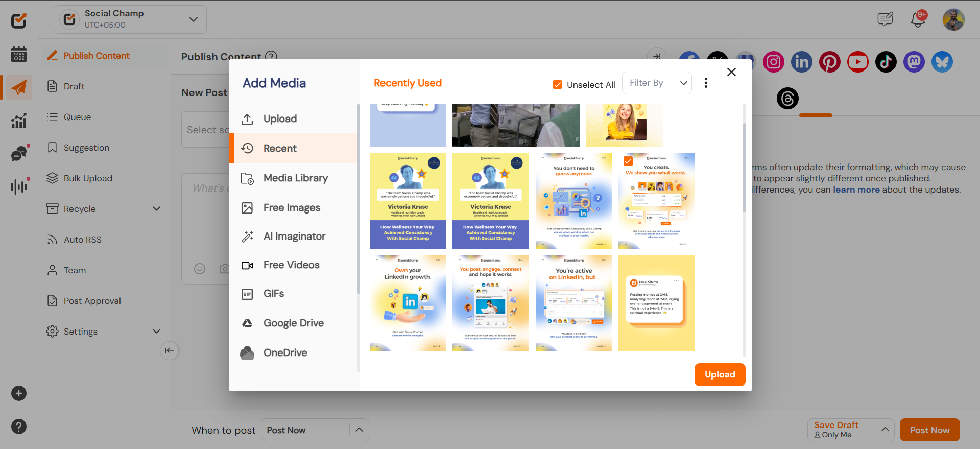Select the 'Own your LinkedIn growth' image
The height and width of the screenshot is (449, 980).
pyautogui.click(x=408, y=303)
